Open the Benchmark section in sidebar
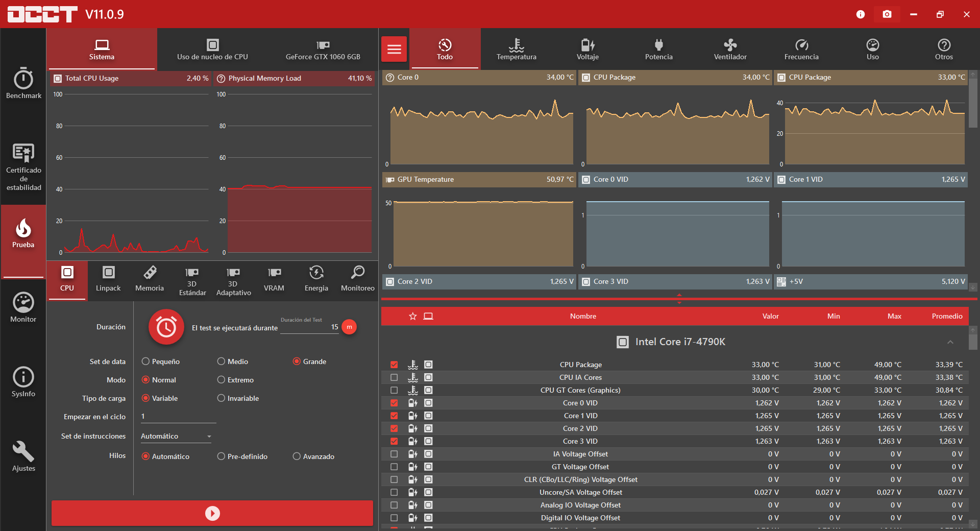Viewport: 980px width, 531px height. 23,83
